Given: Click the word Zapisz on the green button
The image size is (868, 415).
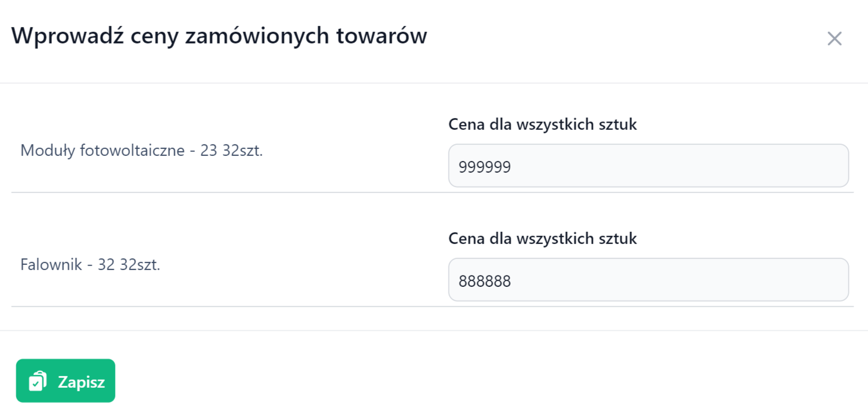Looking at the screenshot, I should pos(81,382).
